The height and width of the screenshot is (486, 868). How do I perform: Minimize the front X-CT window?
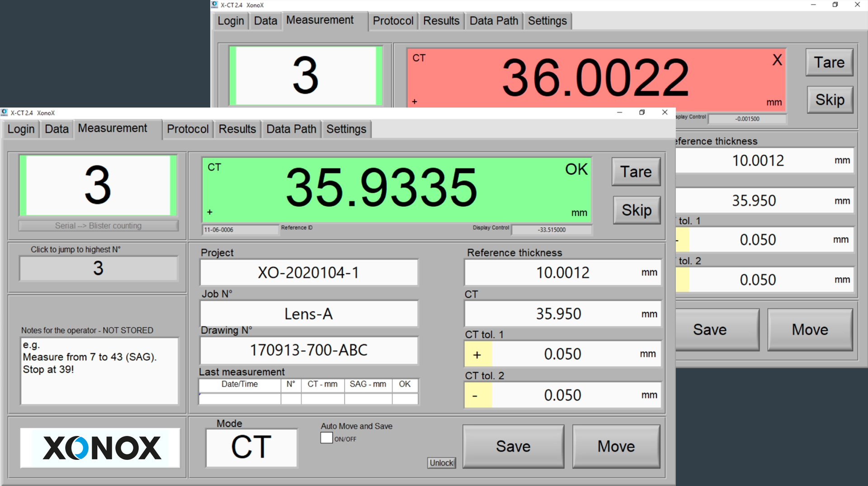click(620, 112)
